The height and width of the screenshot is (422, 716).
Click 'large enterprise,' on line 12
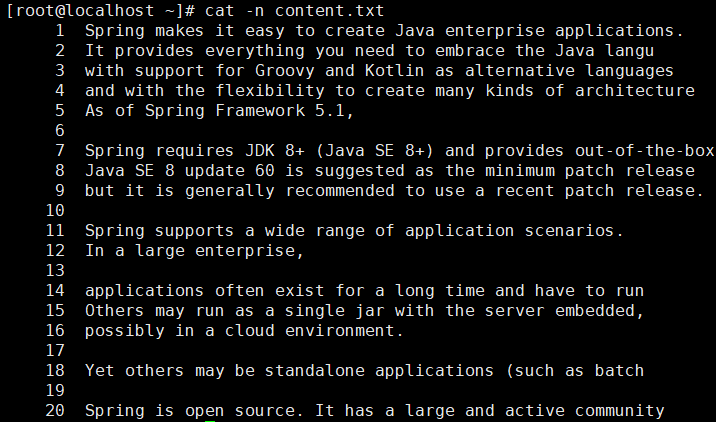coord(220,251)
